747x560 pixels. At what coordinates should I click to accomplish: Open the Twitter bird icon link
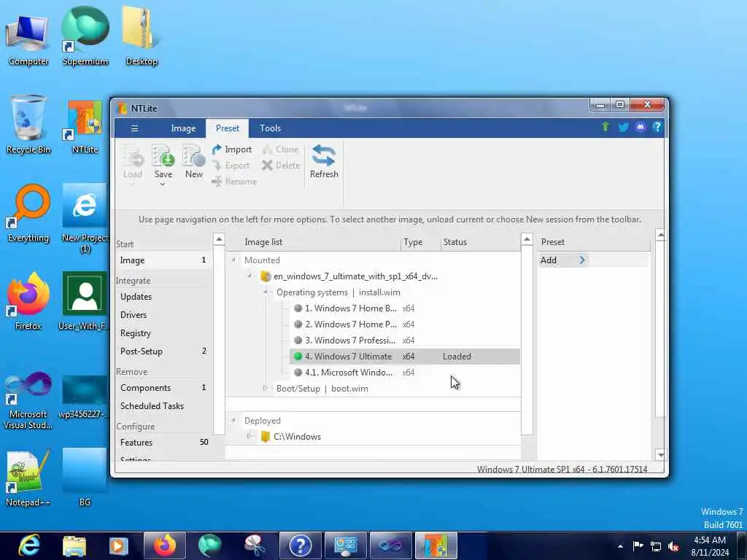623,127
